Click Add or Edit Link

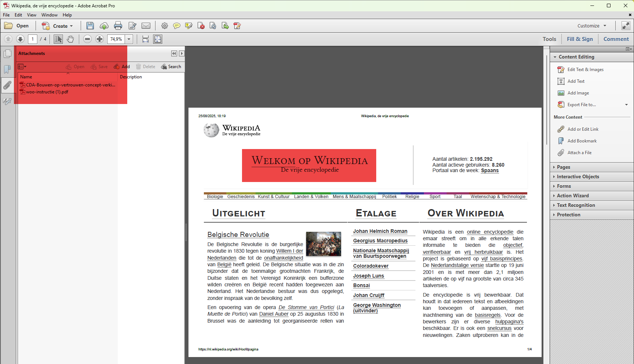coord(578,129)
